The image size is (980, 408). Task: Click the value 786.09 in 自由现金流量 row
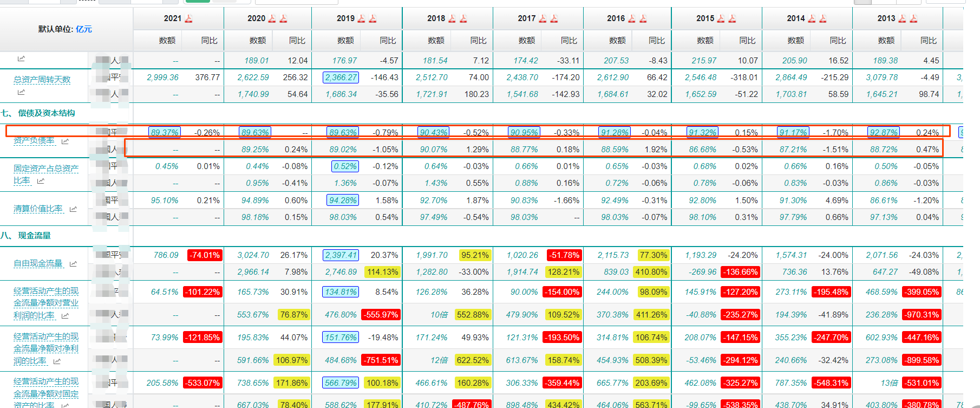click(x=166, y=255)
